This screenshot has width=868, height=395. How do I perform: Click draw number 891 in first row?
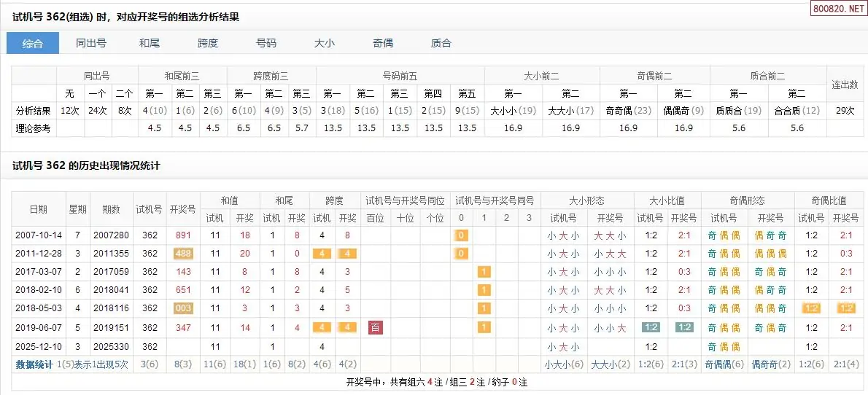183,235
